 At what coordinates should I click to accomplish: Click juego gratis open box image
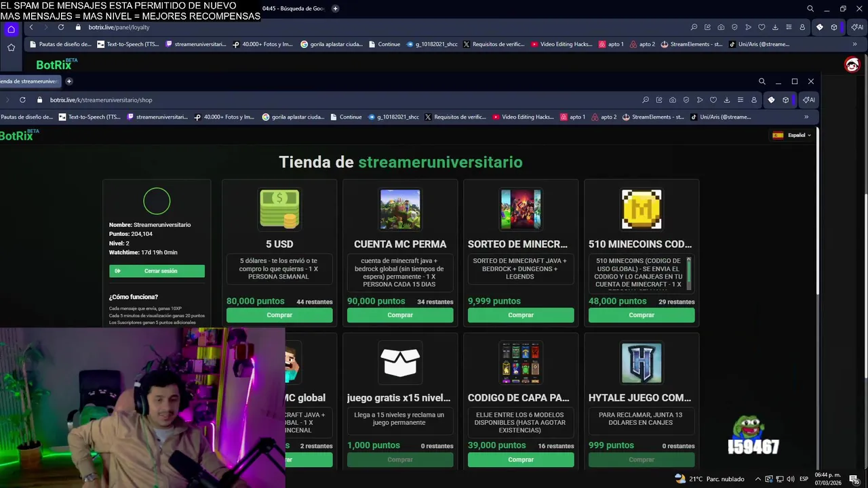point(400,363)
